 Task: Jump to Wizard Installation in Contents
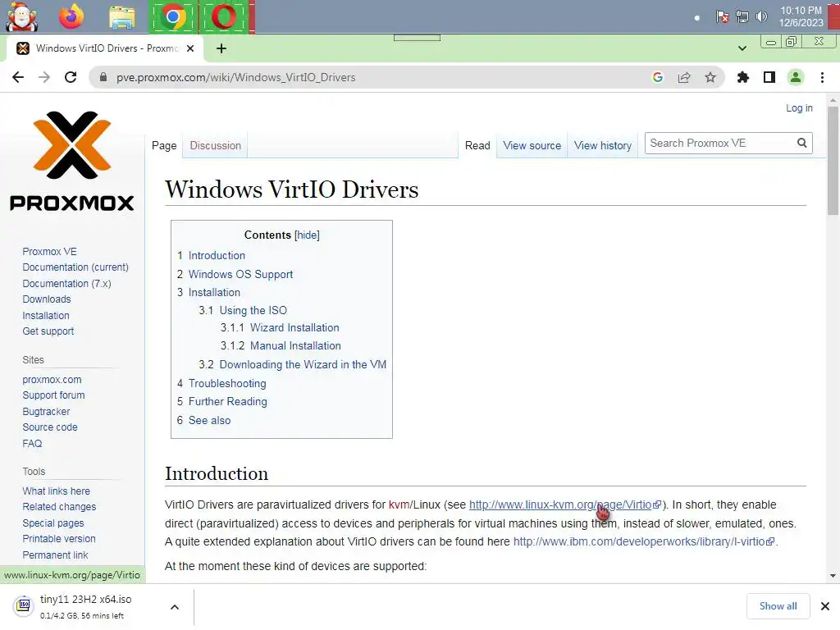pyautogui.click(x=294, y=327)
